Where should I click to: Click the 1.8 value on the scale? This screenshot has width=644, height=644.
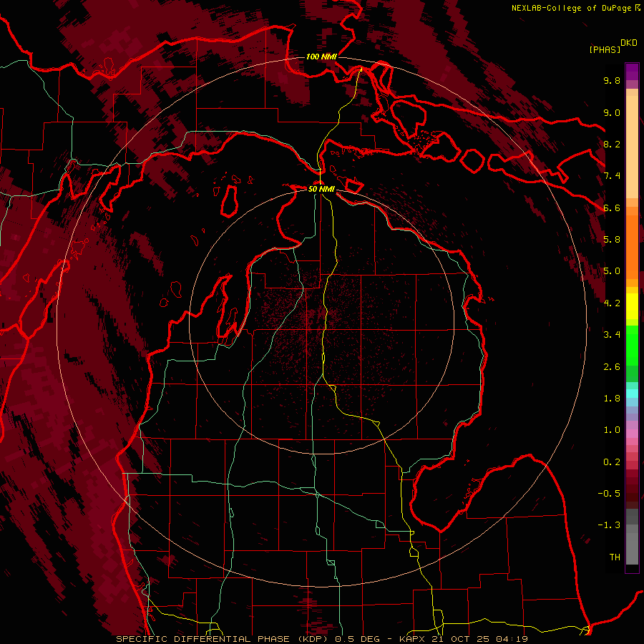(x=612, y=399)
